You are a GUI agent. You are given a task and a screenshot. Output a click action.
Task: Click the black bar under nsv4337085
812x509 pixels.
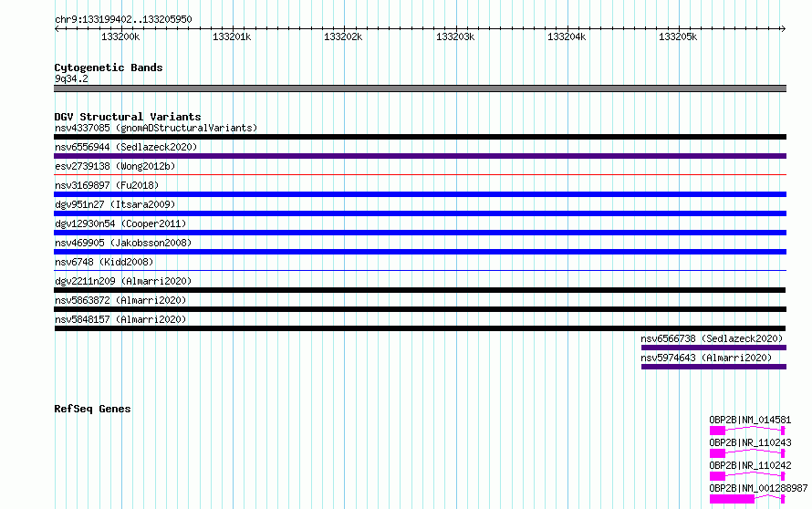coord(420,137)
